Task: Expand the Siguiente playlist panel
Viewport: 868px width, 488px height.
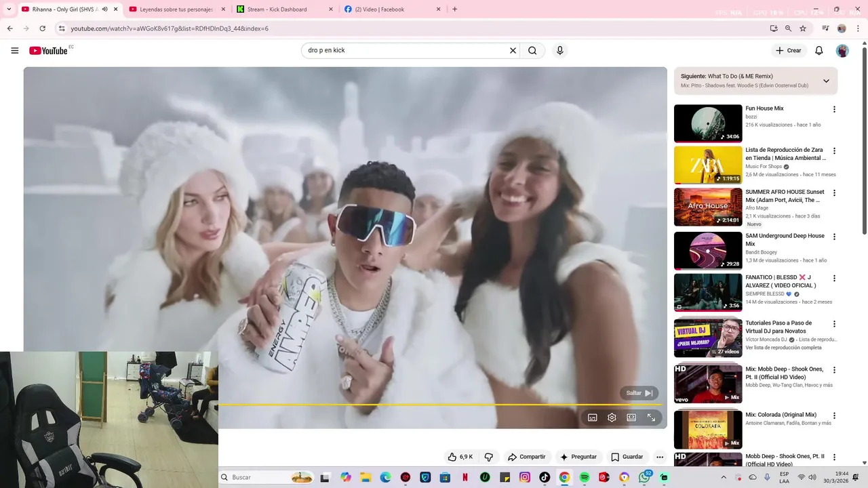Action: (826, 81)
